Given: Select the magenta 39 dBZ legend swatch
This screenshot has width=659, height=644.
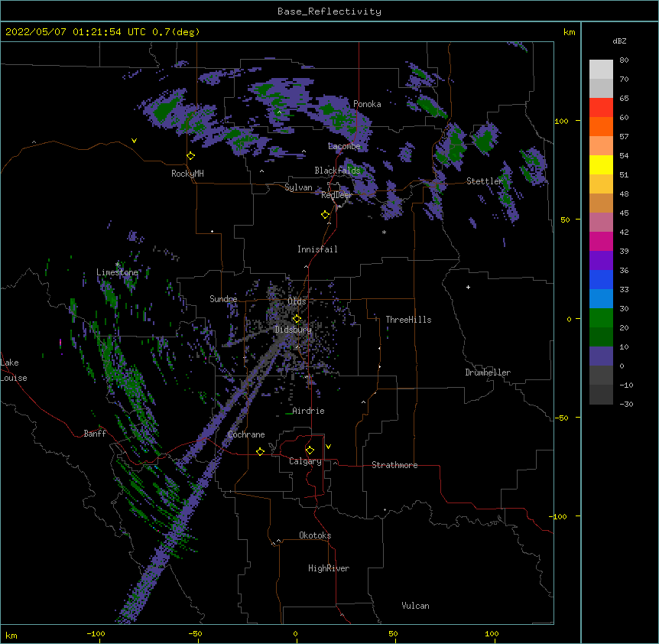Looking at the screenshot, I should click(x=601, y=241).
